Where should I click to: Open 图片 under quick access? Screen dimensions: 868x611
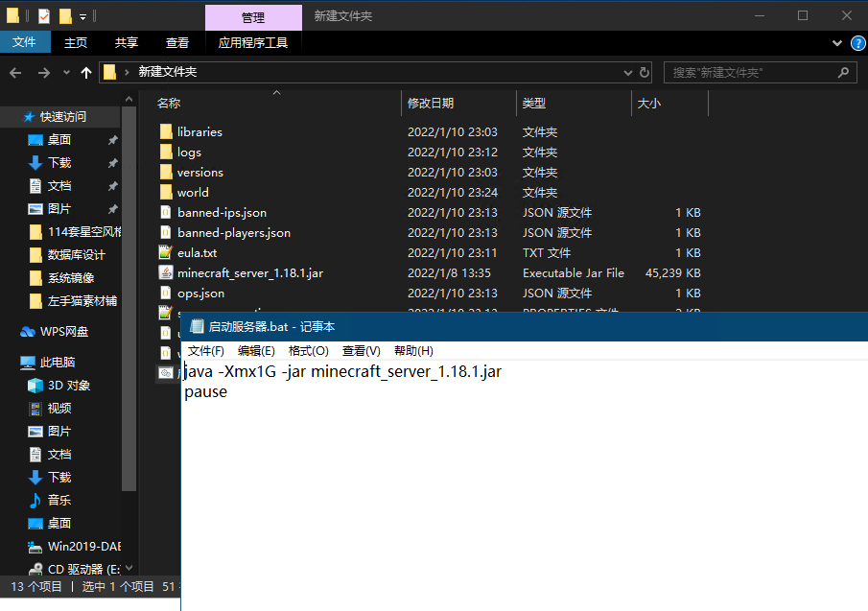(x=59, y=209)
